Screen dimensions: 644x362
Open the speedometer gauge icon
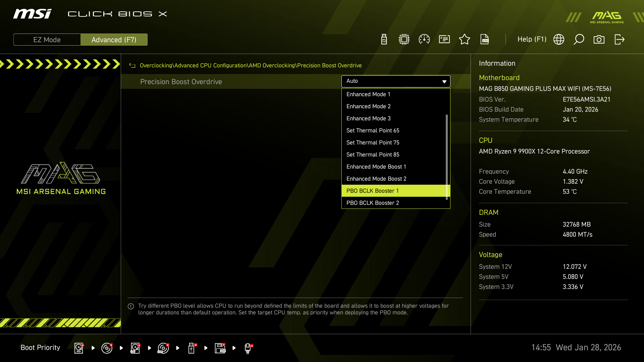pos(424,40)
